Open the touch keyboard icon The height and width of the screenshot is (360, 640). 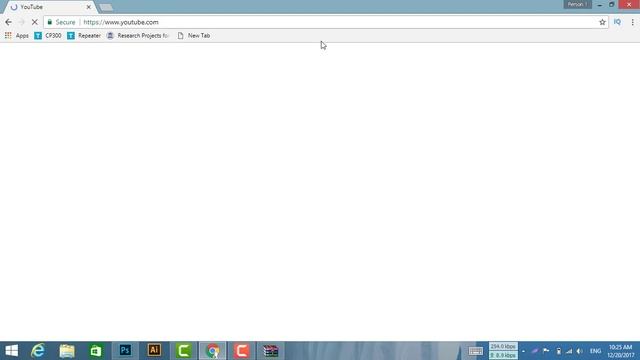point(476,351)
